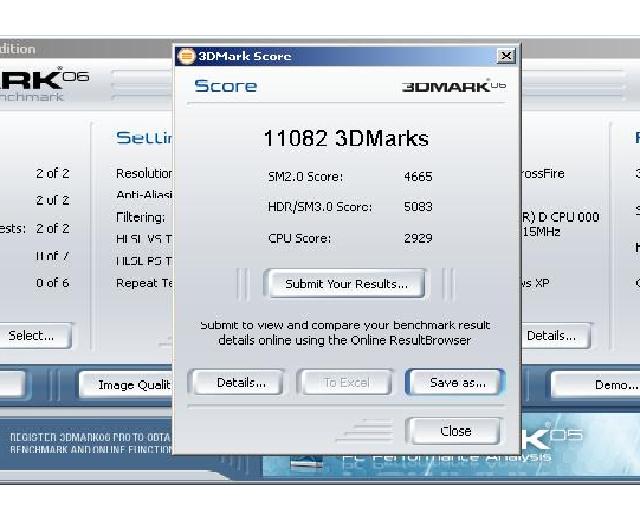This screenshot has height=512, width=640.
Task: Click the Resolution setting label
Action: (144, 174)
